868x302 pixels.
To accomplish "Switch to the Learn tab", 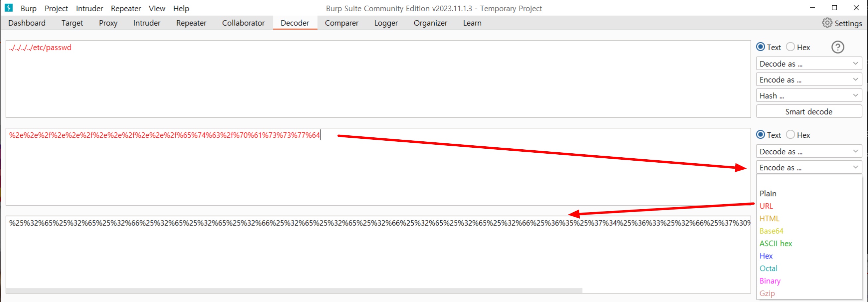I will coord(472,23).
